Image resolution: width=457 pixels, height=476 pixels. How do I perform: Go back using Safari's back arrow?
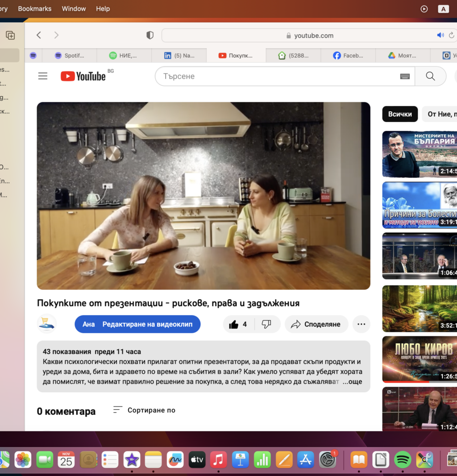pyautogui.click(x=39, y=35)
